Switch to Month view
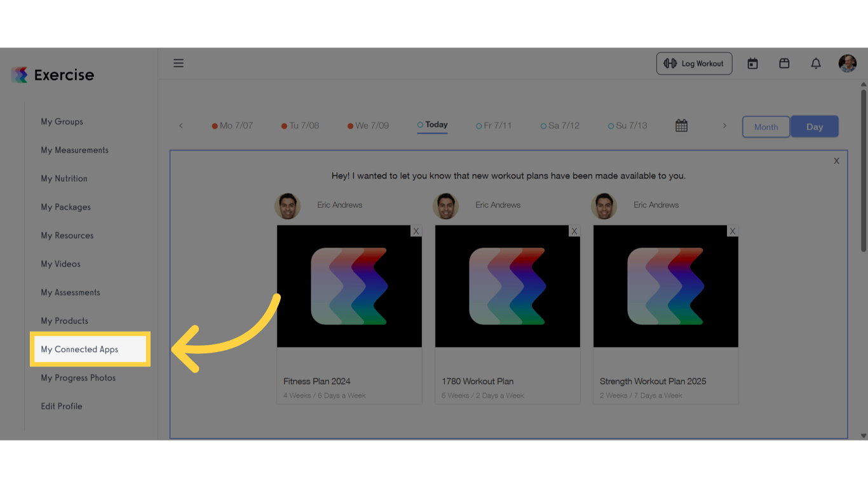 pos(766,126)
